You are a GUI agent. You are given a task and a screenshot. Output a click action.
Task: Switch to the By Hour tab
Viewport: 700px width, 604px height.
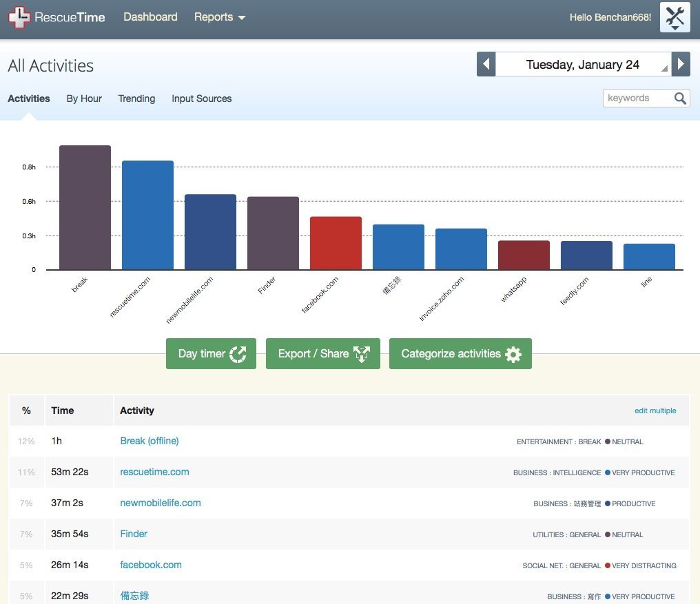(84, 98)
